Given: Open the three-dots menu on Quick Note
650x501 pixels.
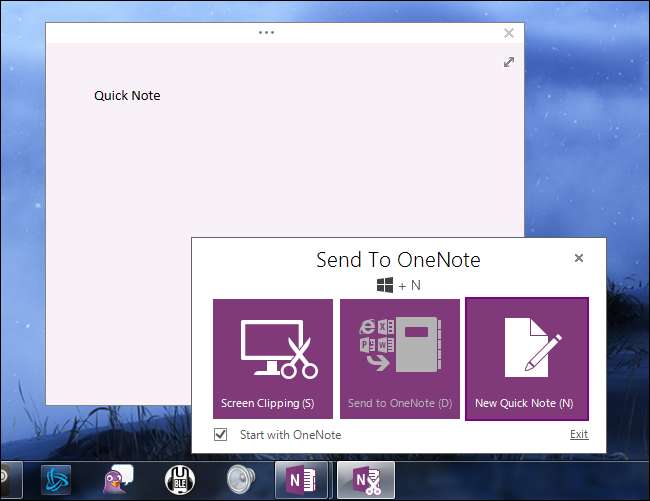Looking at the screenshot, I should point(266,32).
